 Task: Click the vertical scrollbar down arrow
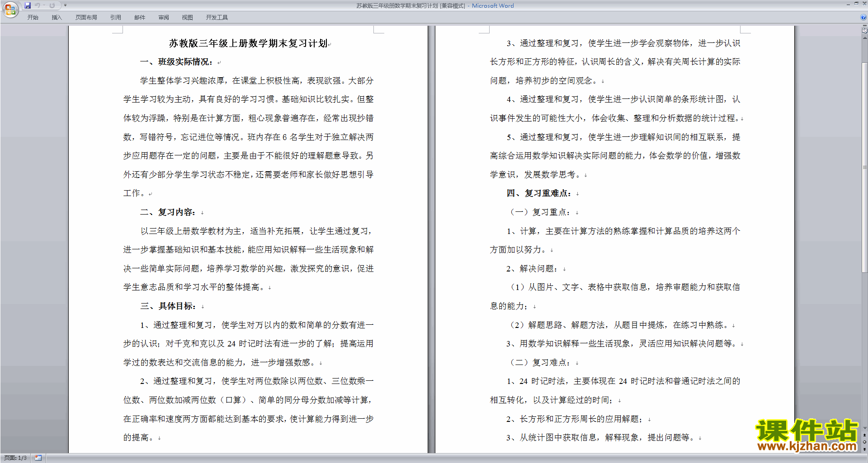[865, 428]
